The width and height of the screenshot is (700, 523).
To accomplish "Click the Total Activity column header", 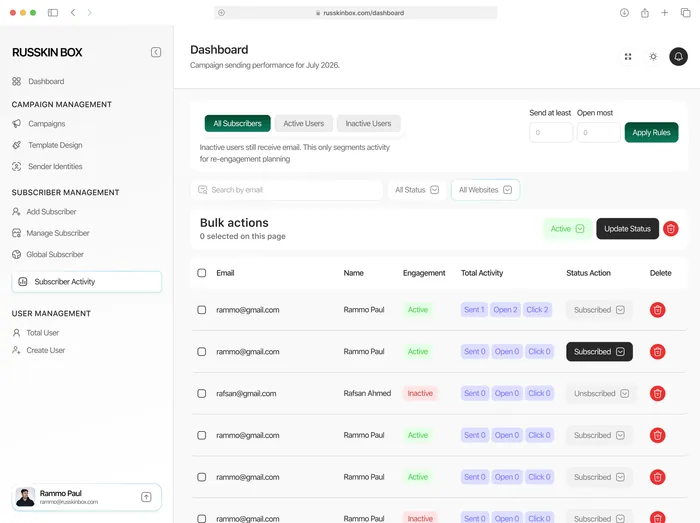I will 482,273.
